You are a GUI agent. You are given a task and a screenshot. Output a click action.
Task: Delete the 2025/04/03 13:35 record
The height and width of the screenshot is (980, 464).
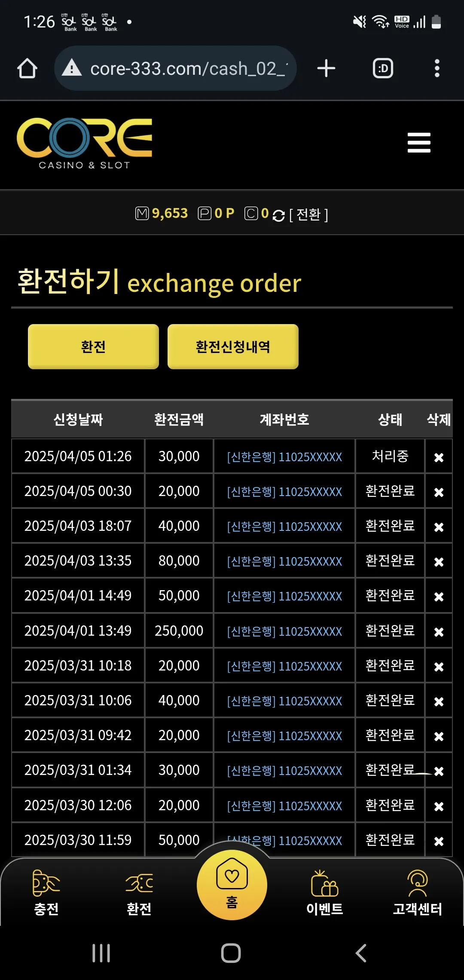[x=439, y=562]
